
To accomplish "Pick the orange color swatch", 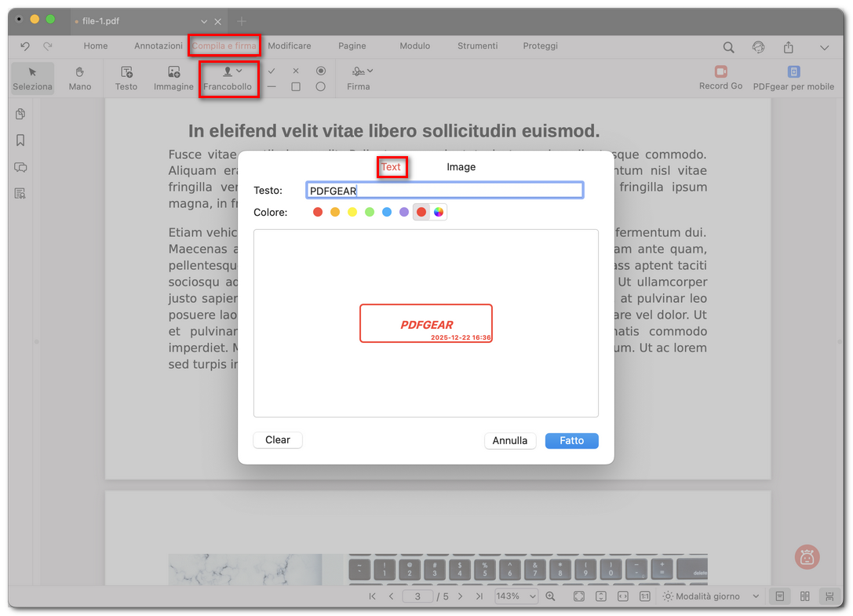I will tap(335, 212).
